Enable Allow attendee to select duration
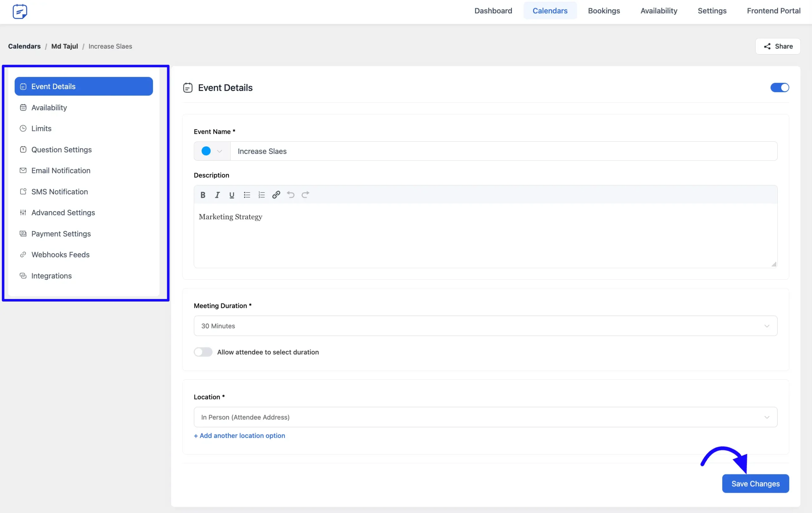Viewport: 812px width, 513px height. [203, 352]
